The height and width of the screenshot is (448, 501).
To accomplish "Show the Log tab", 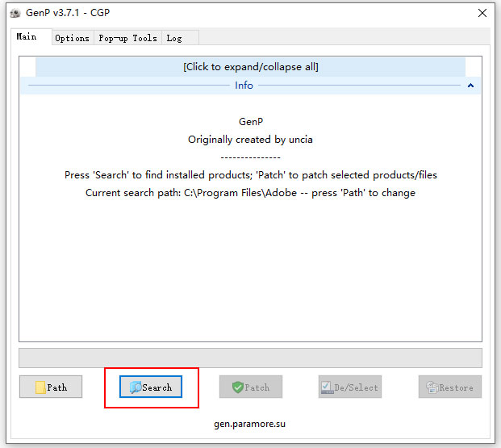I will 173,38.
